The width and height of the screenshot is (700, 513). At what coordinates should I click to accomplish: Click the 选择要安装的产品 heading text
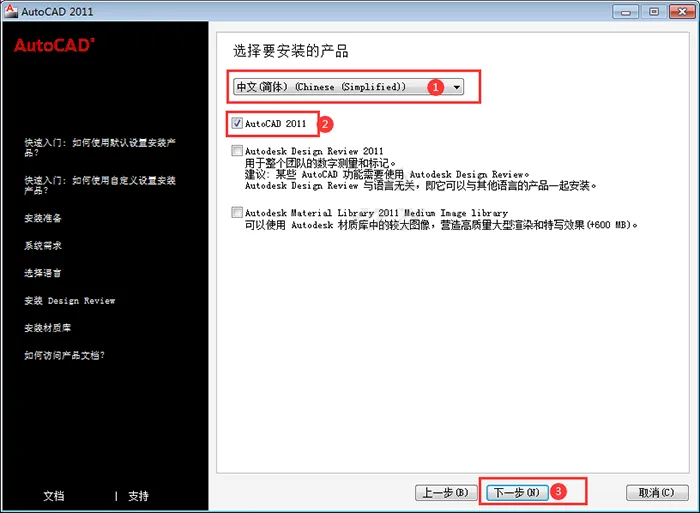point(291,51)
